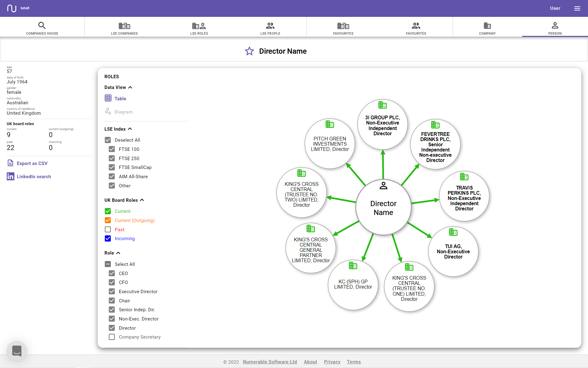
Task: Switch to Table data view
Action: click(115, 98)
